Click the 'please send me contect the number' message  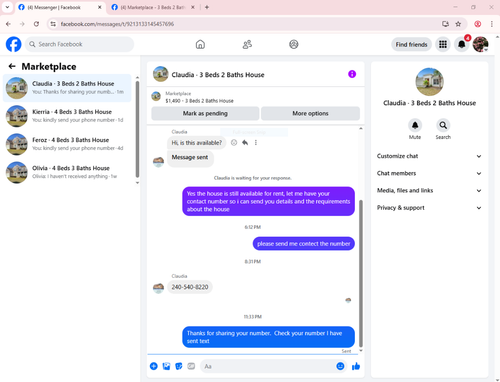point(304,244)
